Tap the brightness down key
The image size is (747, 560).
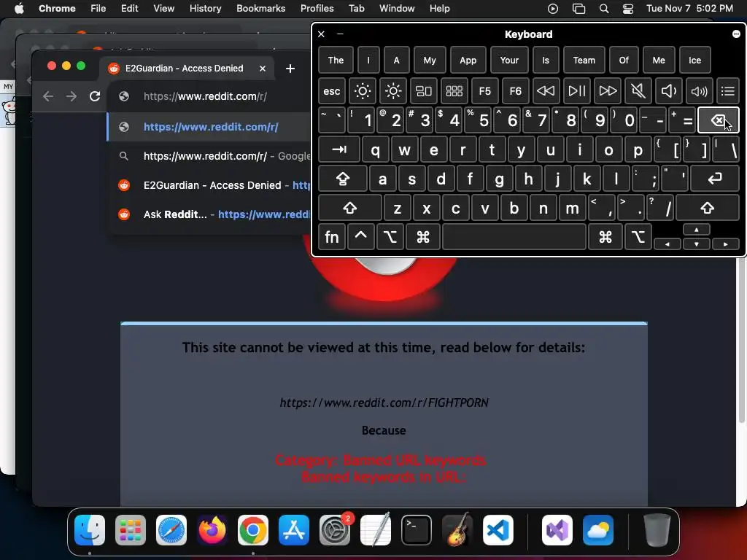(x=362, y=90)
